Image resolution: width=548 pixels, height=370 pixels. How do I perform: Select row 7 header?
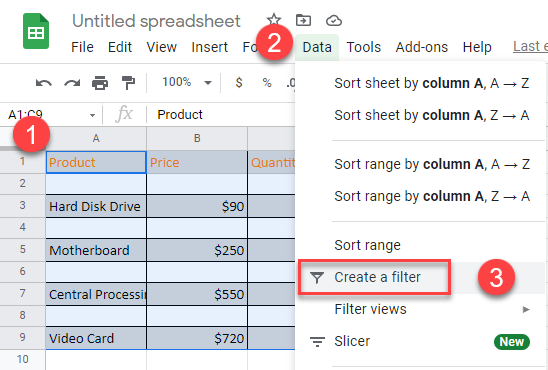[x=23, y=293]
